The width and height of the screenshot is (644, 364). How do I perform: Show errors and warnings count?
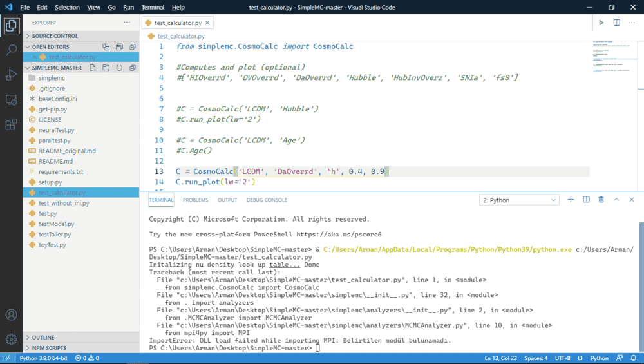pos(87,358)
